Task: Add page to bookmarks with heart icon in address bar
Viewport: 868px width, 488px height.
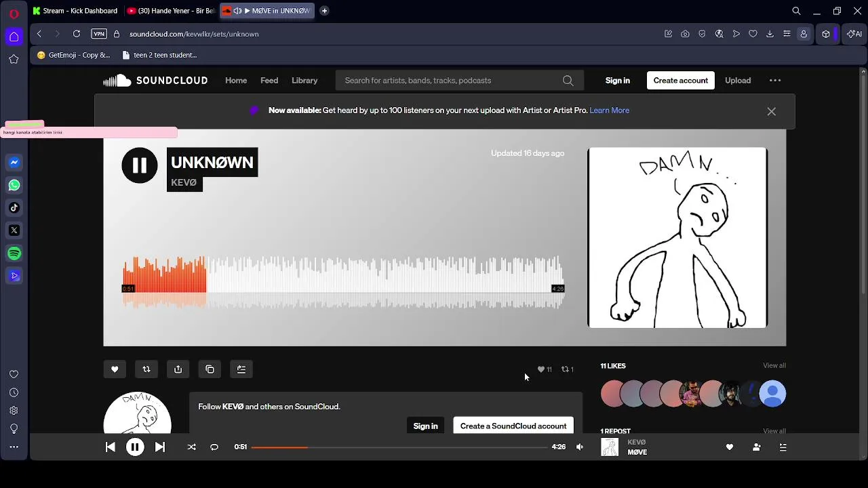Action: tap(753, 34)
